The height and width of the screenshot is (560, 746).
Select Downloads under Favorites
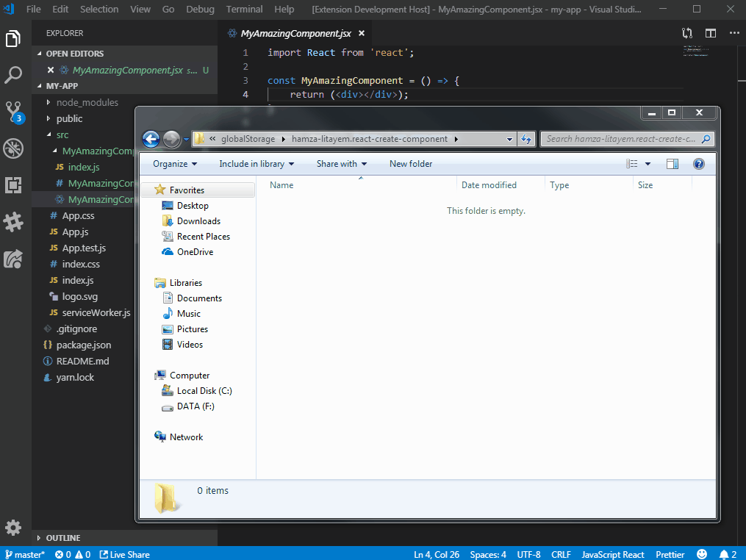coord(198,220)
